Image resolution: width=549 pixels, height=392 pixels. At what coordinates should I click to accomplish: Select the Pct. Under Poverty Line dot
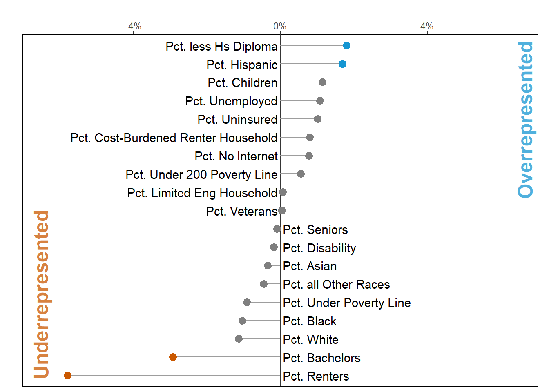(247, 303)
